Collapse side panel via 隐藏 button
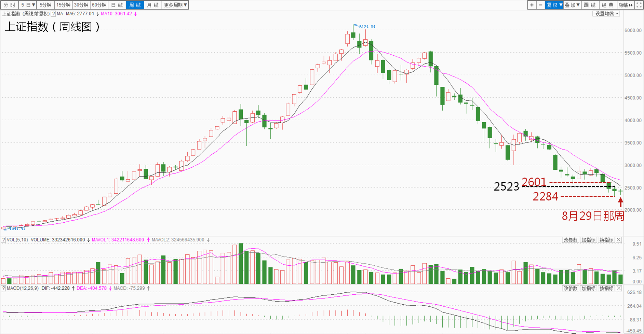Screen dimensions: 644x334 pyautogui.click(x=626, y=5)
